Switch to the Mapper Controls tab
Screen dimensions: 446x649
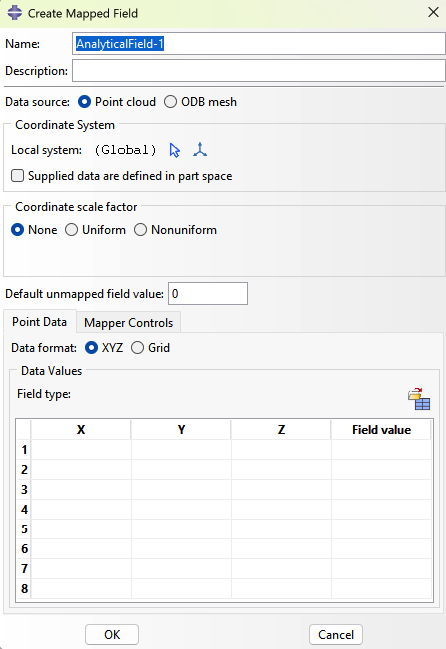pos(128,323)
